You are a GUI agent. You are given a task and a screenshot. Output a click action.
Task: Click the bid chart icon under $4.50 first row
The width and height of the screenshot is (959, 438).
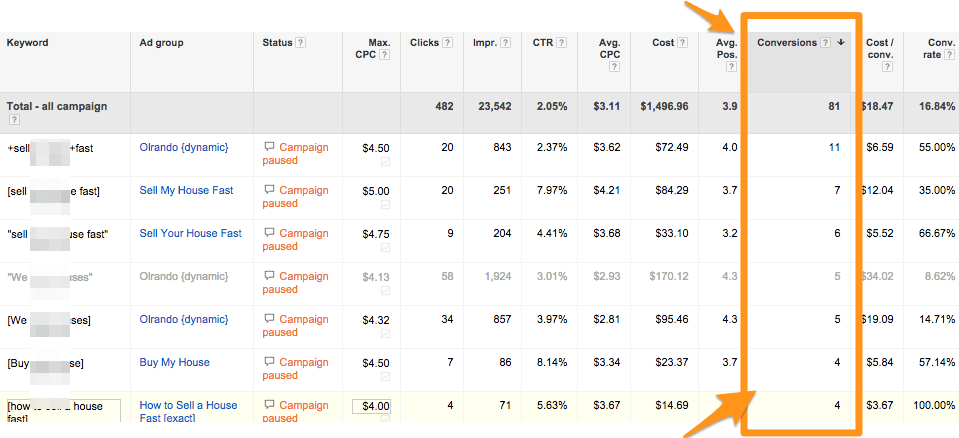click(x=385, y=162)
